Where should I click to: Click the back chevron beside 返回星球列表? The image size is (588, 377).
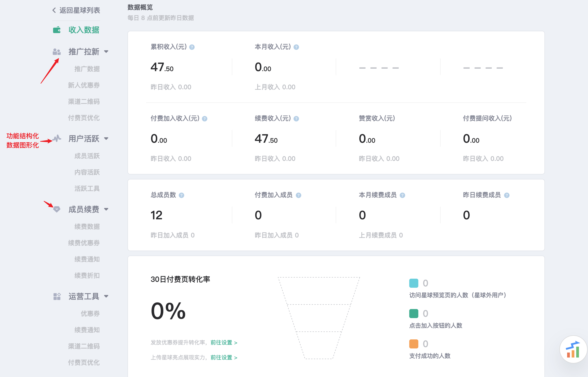pyautogui.click(x=54, y=10)
